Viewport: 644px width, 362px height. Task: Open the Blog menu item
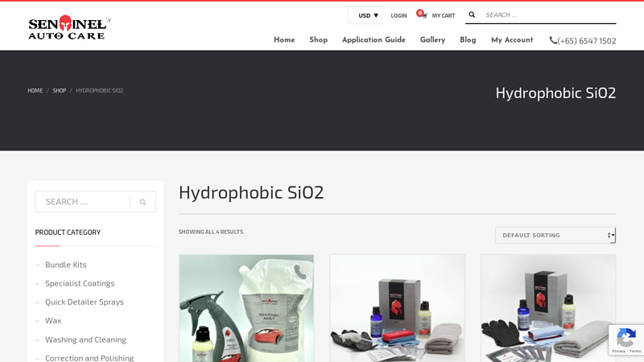[x=468, y=39]
